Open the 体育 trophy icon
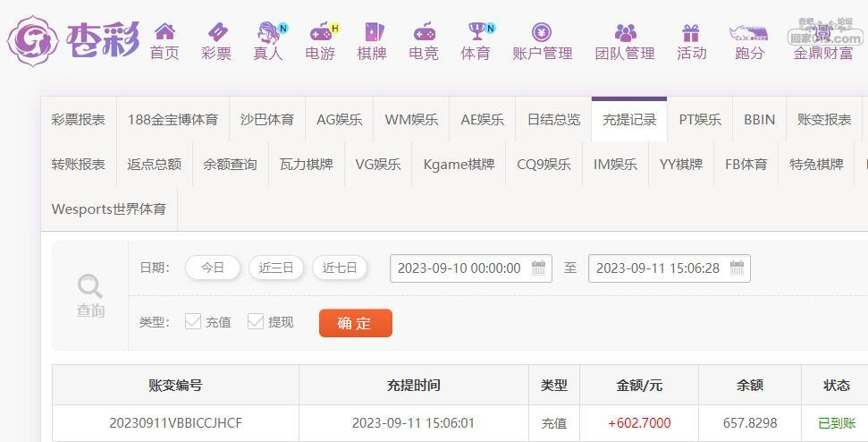868x442 pixels. (x=476, y=32)
